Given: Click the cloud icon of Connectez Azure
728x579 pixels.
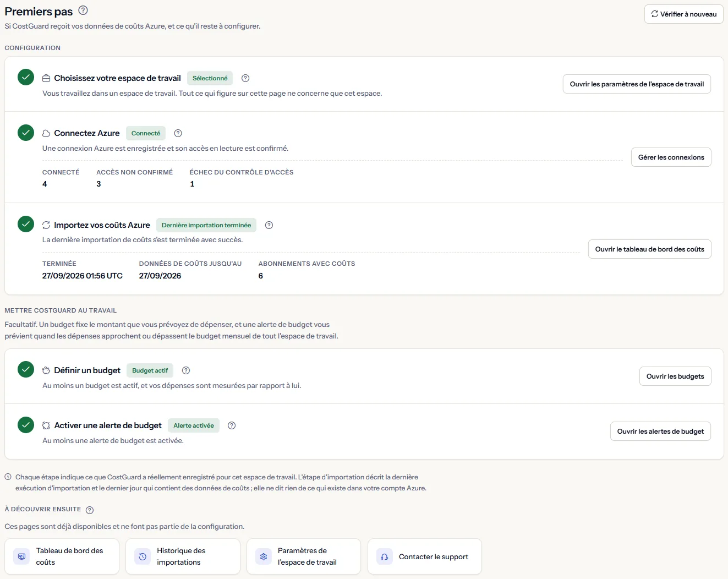Looking at the screenshot, I should point(46,133).
